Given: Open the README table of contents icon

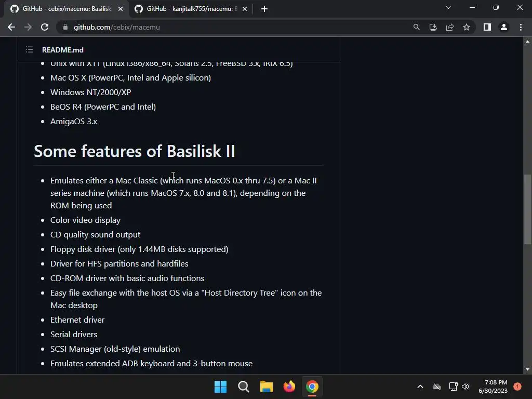Looking at the screenshot, I should click(30, 50).
